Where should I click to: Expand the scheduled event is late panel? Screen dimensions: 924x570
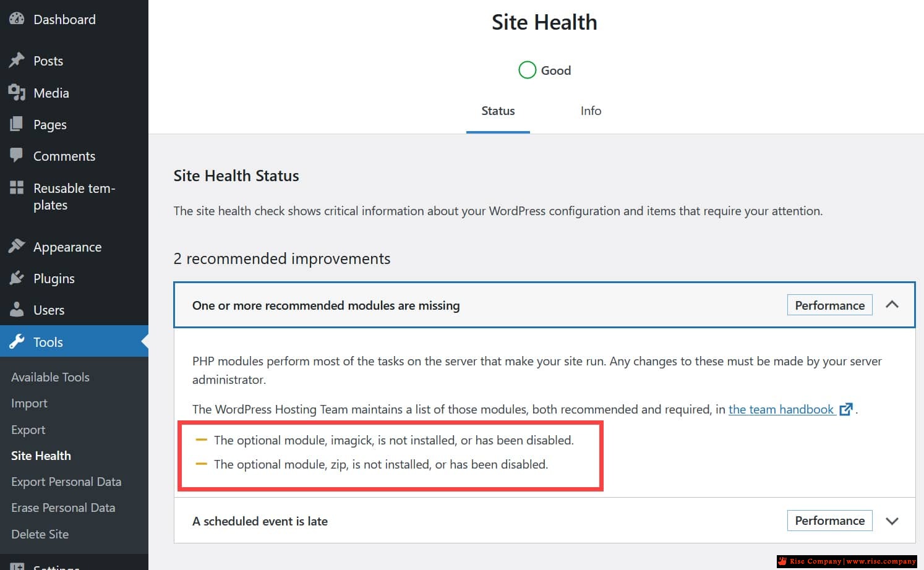coord(892,521)
